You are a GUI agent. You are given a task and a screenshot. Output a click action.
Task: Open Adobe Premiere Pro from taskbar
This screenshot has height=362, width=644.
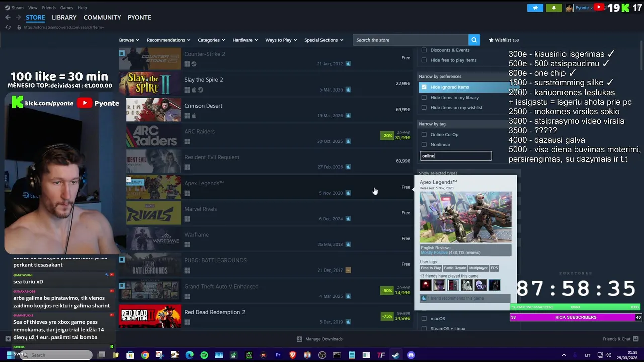[x=278, y=355]
